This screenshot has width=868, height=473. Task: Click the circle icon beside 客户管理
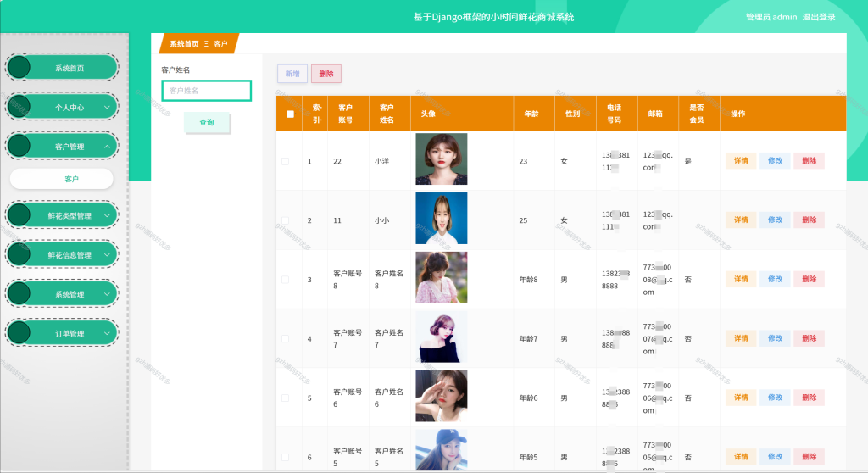(x=19, y=146)
